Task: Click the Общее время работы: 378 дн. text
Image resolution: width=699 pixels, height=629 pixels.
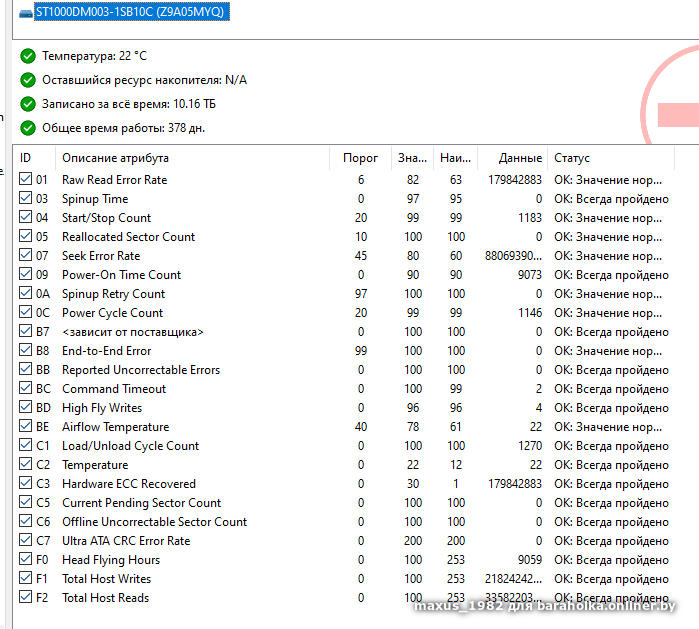Action: point(123,128)
